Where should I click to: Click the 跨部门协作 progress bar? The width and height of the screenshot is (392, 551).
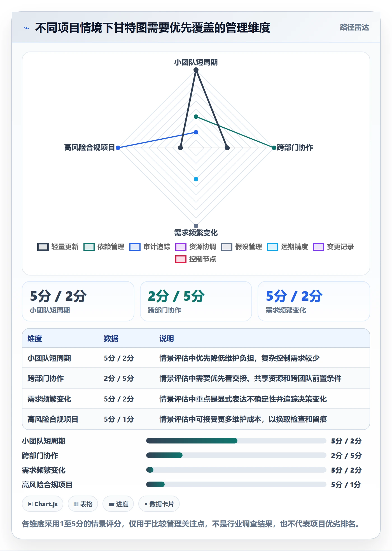click(x=236, y=455)
